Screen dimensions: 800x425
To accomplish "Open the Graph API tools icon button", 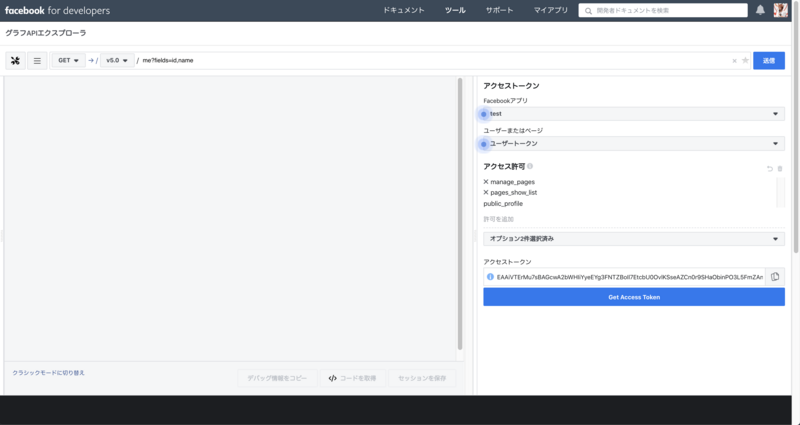I will click(x=15, y=61).
